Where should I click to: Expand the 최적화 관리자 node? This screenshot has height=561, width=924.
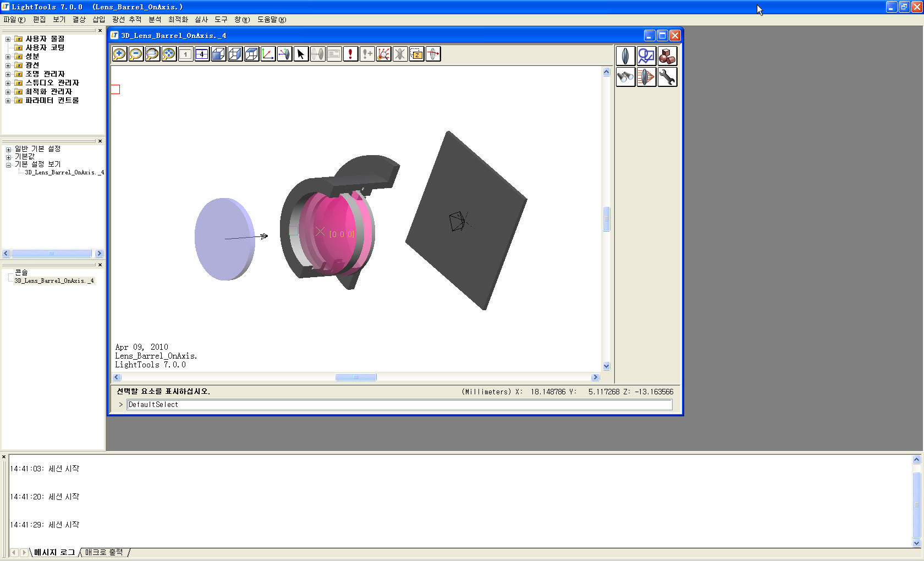(x=8, y=92)
